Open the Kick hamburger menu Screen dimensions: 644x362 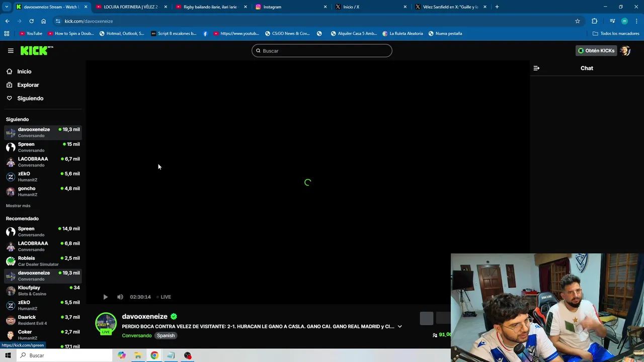(11, 51)
